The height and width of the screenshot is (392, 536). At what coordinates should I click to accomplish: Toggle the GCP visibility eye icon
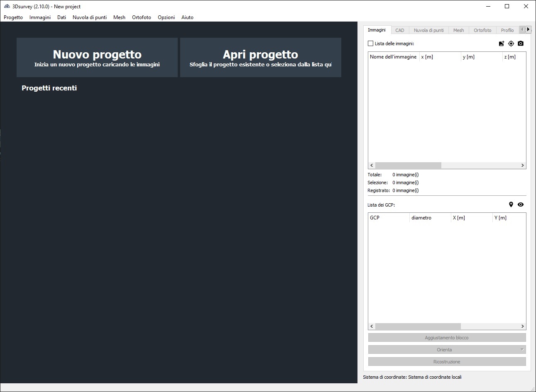(x=521, y=205)
